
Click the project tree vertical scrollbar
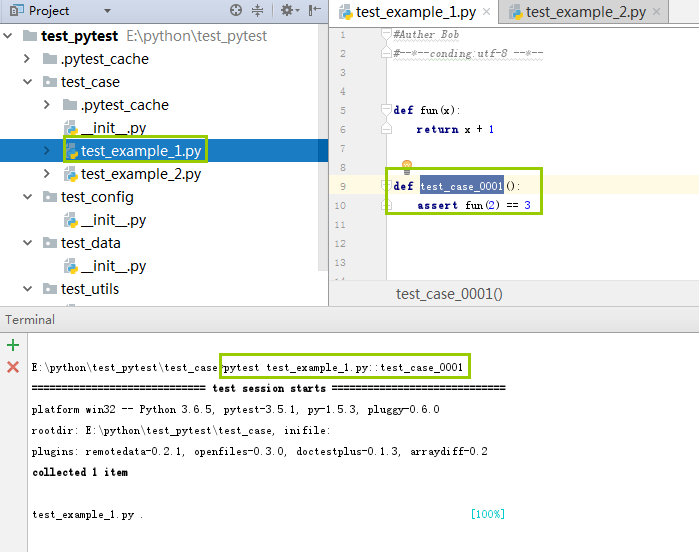pos(323,147)
